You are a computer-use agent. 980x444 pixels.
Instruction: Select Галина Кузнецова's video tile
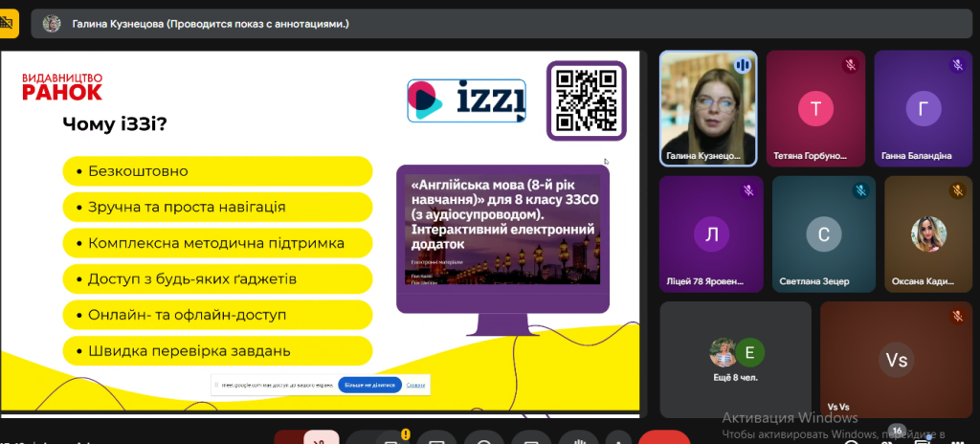708,107
